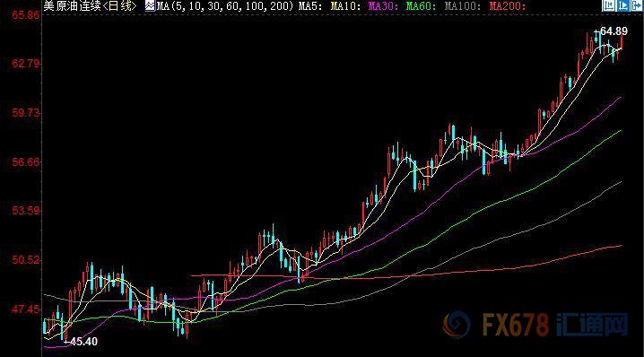Click the FX678 汇通网 watermark logo
The image size is (644, 357).
[x=535, y=325]
